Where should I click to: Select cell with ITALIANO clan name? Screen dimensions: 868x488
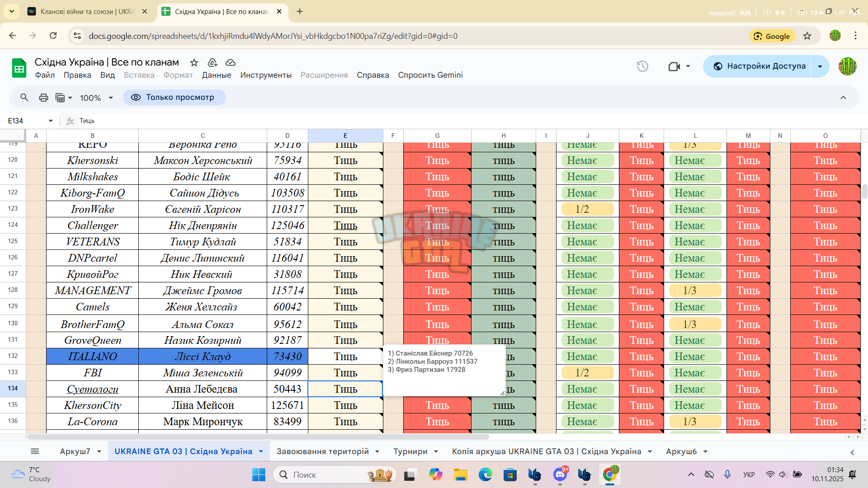(x=93, y=357)
